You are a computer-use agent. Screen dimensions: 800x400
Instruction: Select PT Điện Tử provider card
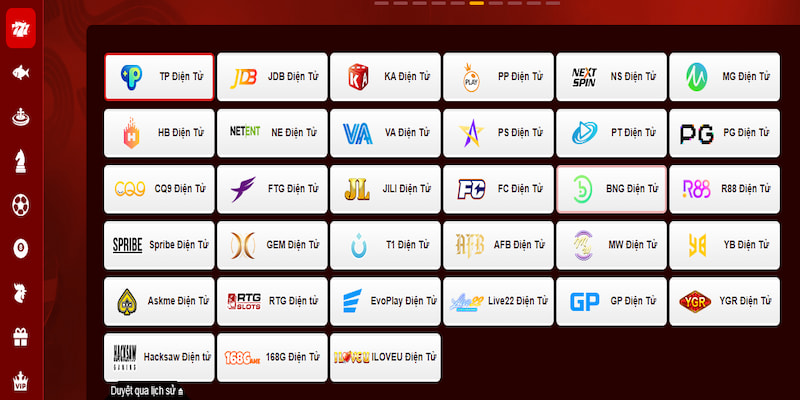coord(612,133)
